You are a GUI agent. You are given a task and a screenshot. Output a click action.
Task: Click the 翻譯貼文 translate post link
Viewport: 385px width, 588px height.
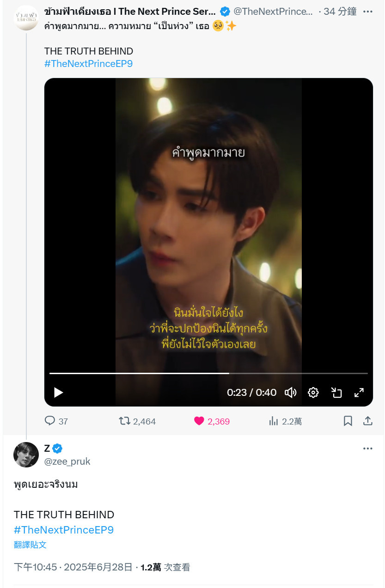point(30,545)
